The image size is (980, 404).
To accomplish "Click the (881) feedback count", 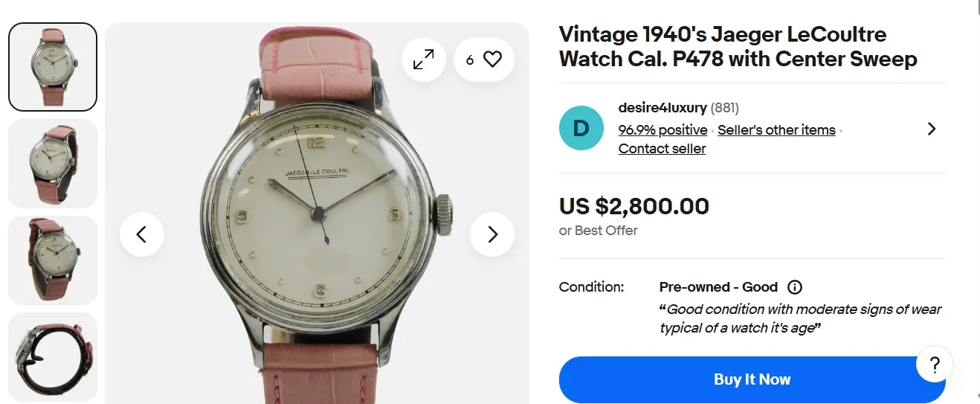I will (725, 109).
